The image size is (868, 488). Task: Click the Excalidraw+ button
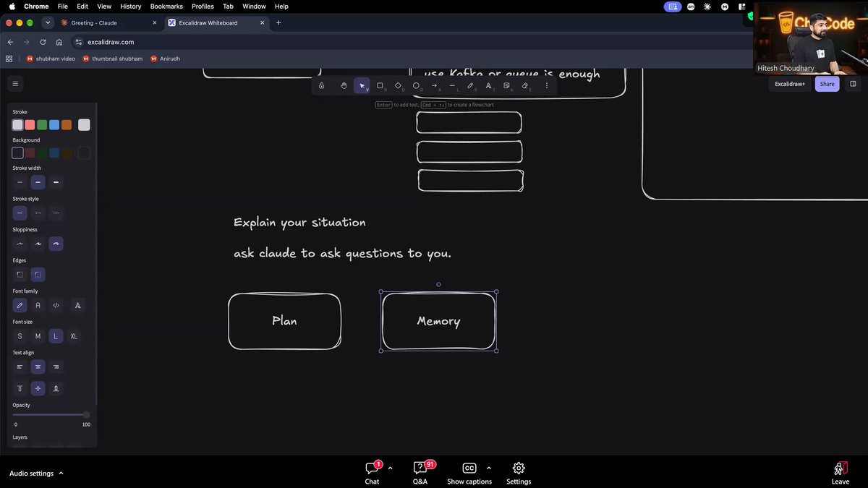click(790, 84)
